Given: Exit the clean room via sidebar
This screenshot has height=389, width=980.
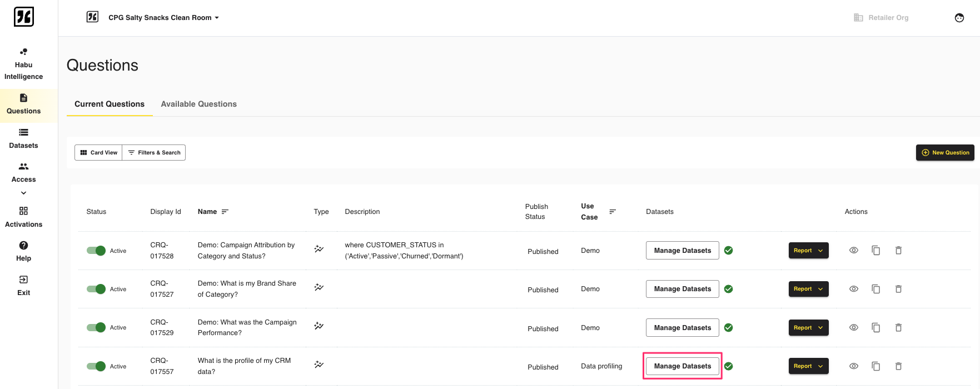Looking at the screenshot, I should pyautogui.click(x=23, y=285).
